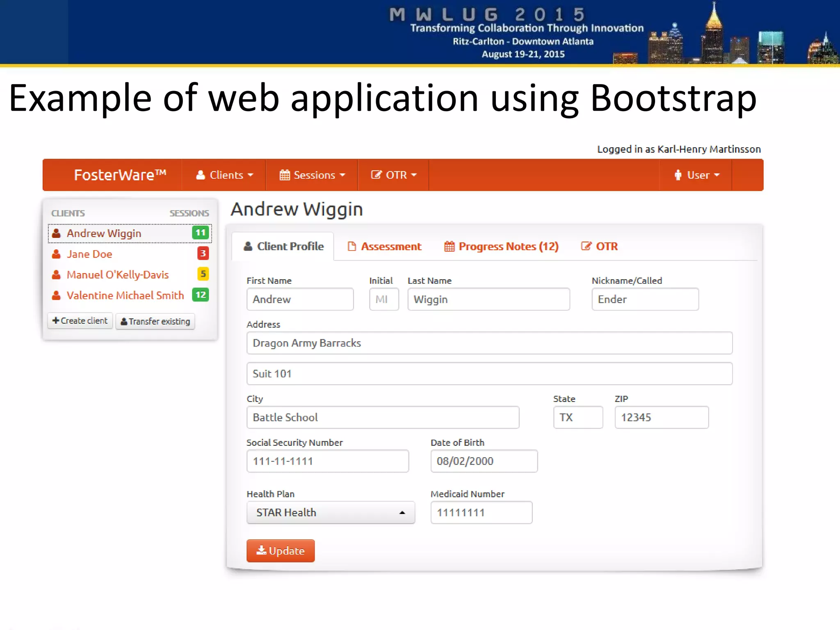Screen dimensions: 840x630
Task: Open the Health Plan STAR Health dropdown
Action: click(331, 513)
